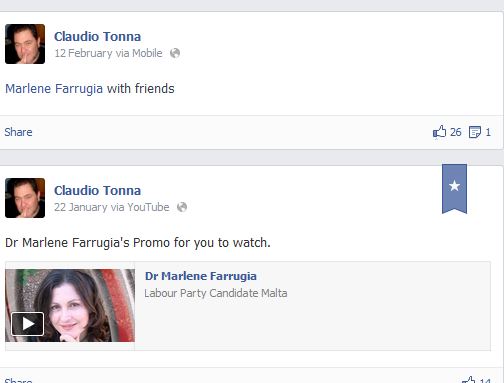
Task: Click the globe privacy icon on the 22 January post
Action: 182,207
